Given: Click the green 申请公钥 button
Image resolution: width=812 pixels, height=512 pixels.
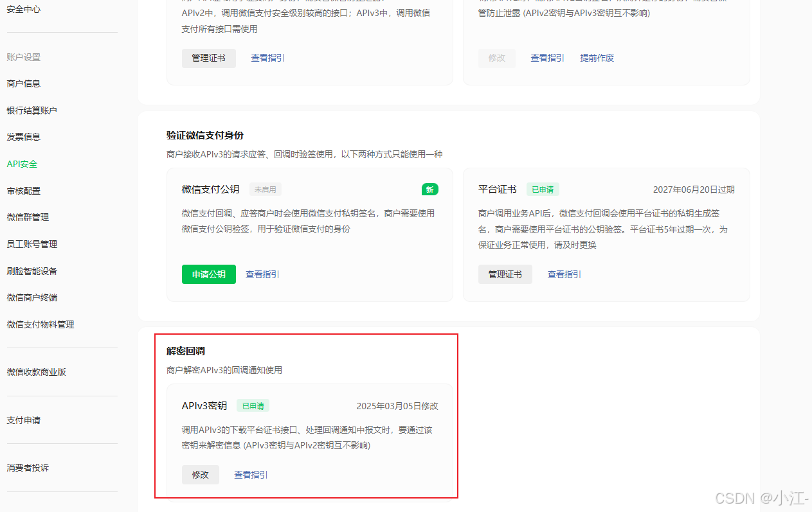Looking at the screenshot, I should 209,274.
